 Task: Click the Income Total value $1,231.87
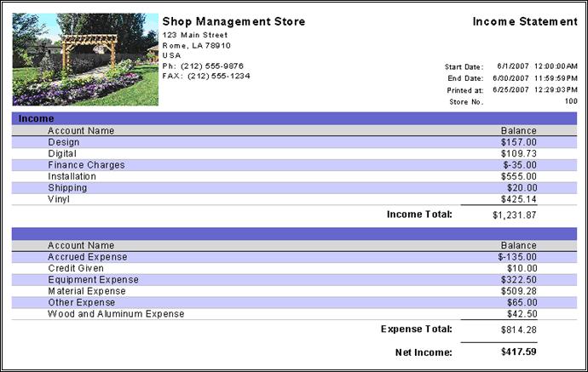click(515, 215)
